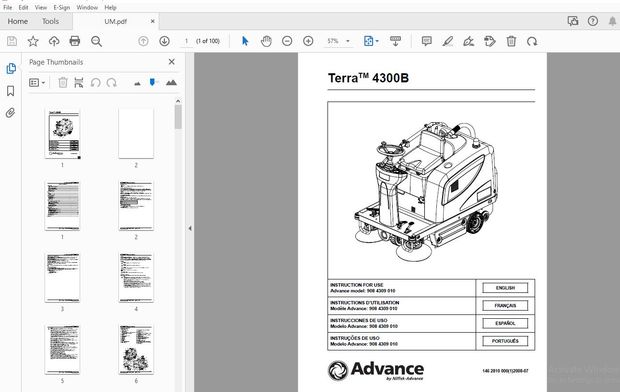Open the Edit menu

click(23, 7)
